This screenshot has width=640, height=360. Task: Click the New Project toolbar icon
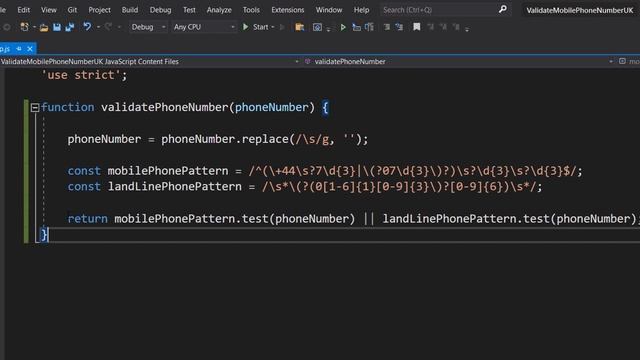point(24,27)
